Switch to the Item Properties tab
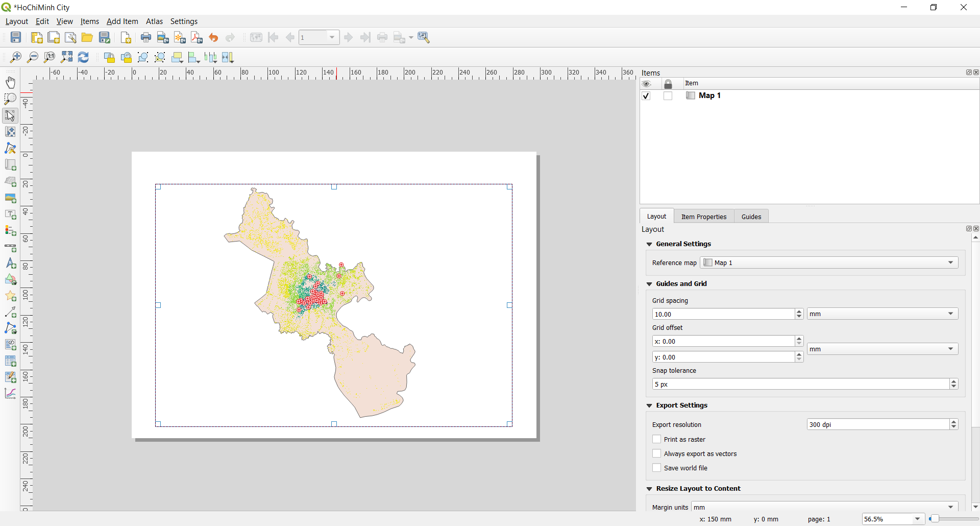Viewport: 980px width, 526px height. click(x=704, y=217)
